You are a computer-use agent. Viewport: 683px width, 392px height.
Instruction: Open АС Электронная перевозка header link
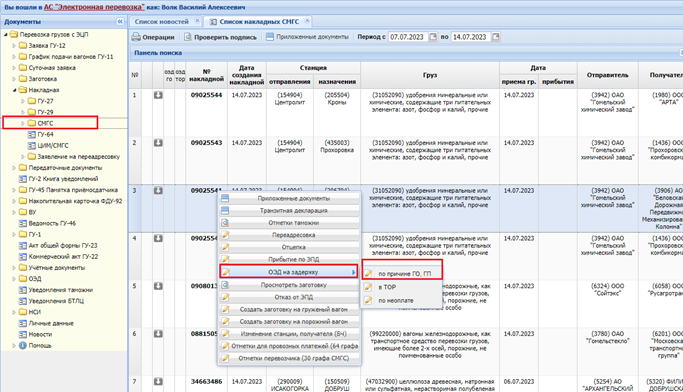[x=95, y=7]
